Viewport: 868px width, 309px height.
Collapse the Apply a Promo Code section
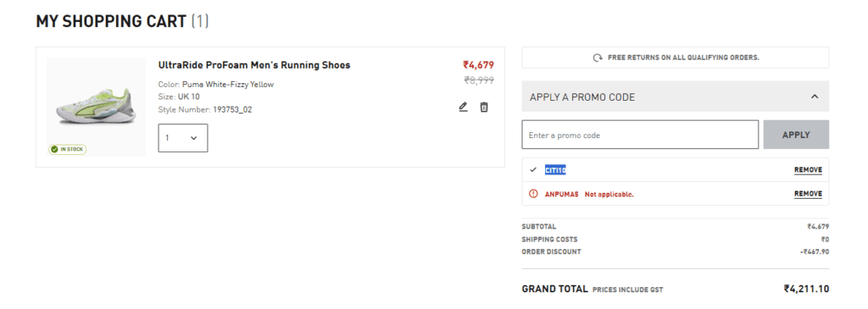pyautogui.click(x=676, y=97)
